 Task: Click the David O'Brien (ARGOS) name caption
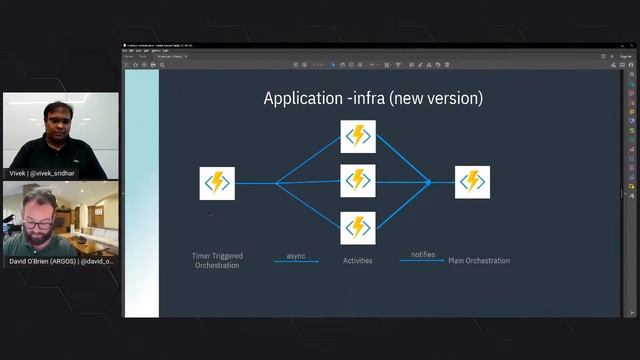[x=61, y=261]
